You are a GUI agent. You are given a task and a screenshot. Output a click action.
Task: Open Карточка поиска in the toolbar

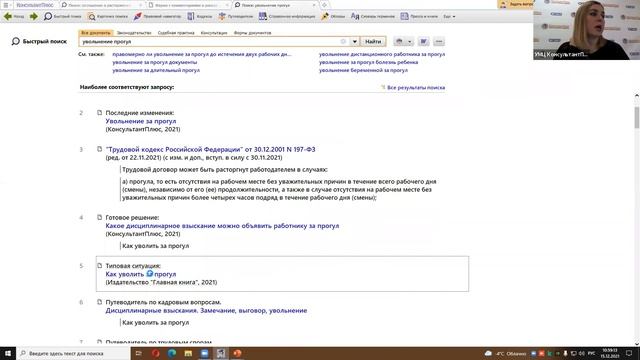[x=108, y=16]
